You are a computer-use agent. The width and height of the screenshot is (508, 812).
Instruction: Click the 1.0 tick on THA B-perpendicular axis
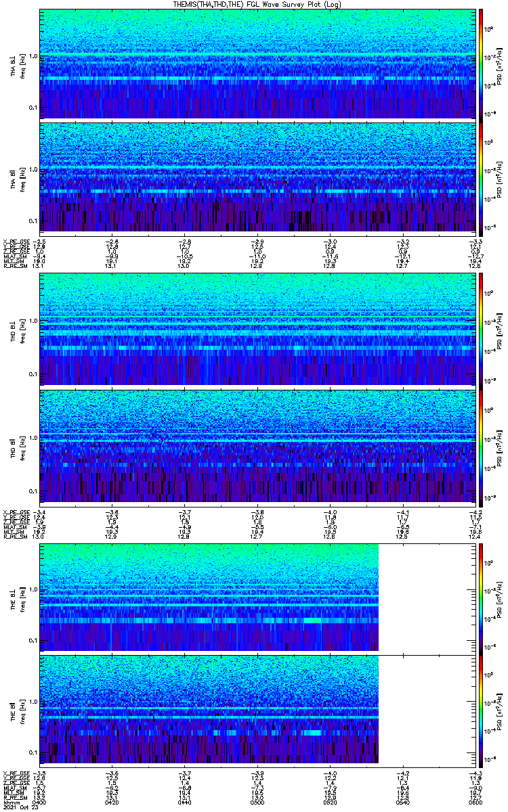[x=33, y=56]
